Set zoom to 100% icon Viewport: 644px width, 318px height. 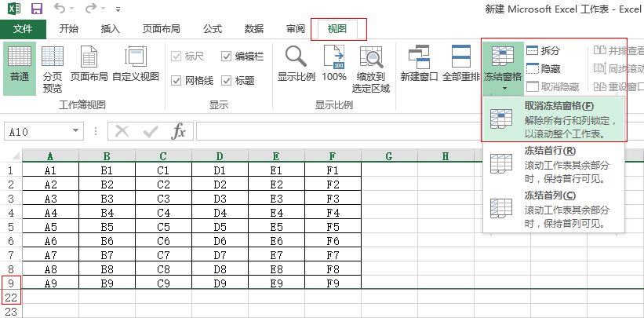pyautogui.click(x=334, y=64)
